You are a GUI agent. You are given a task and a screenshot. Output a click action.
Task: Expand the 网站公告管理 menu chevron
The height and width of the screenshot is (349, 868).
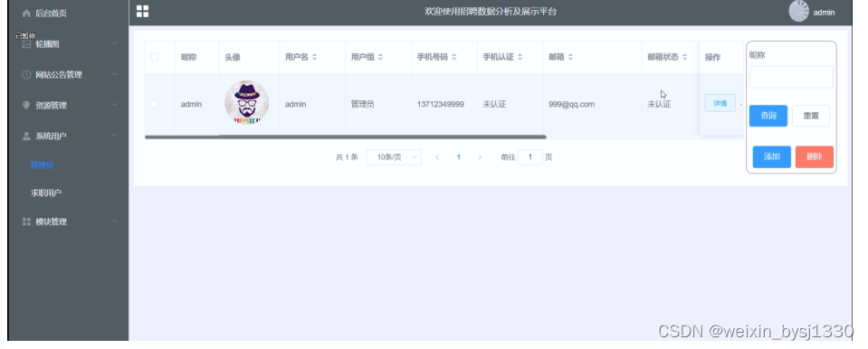[x=115, y=73]
